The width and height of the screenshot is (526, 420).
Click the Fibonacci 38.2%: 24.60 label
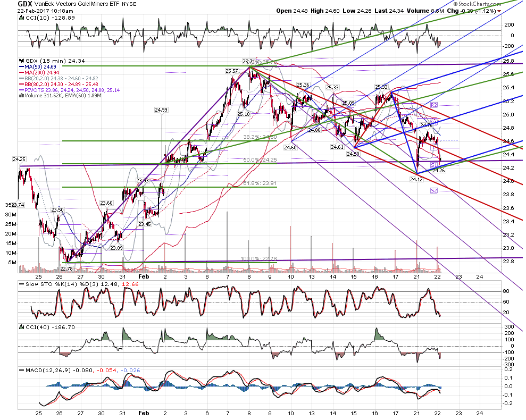(260, 137)
